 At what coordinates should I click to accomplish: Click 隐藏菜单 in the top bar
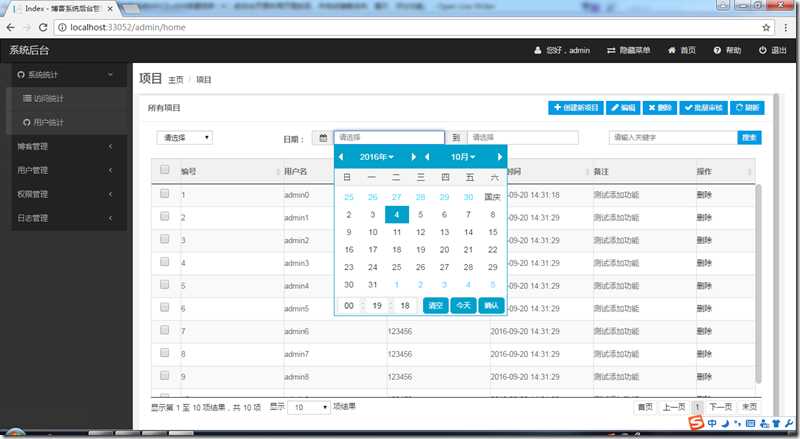(x=629, y=51)
